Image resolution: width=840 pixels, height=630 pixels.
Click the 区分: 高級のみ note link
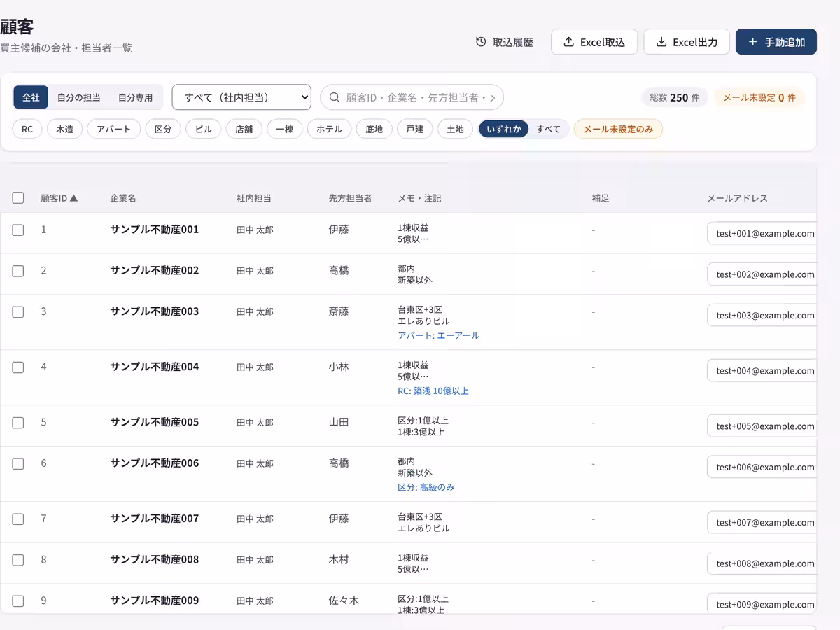(426, 487)
